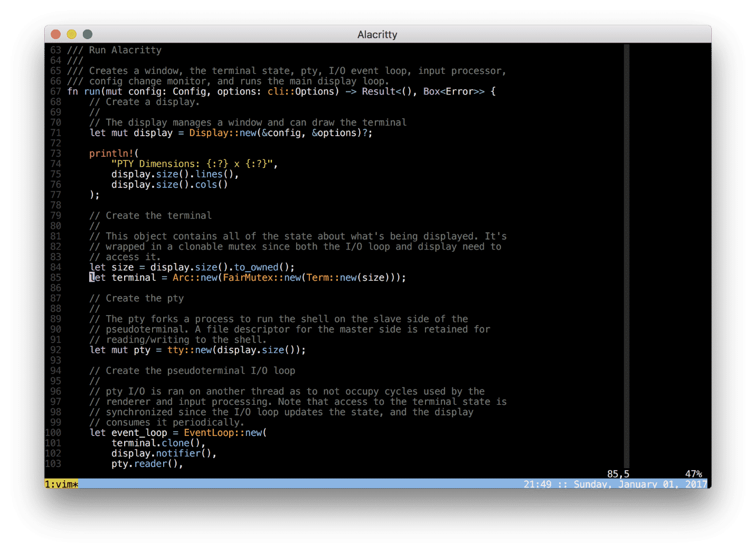The image size is (756, 552).
Task: Select the "1:vim*" buffer tab in status line
Action: [x=61, y=483]
